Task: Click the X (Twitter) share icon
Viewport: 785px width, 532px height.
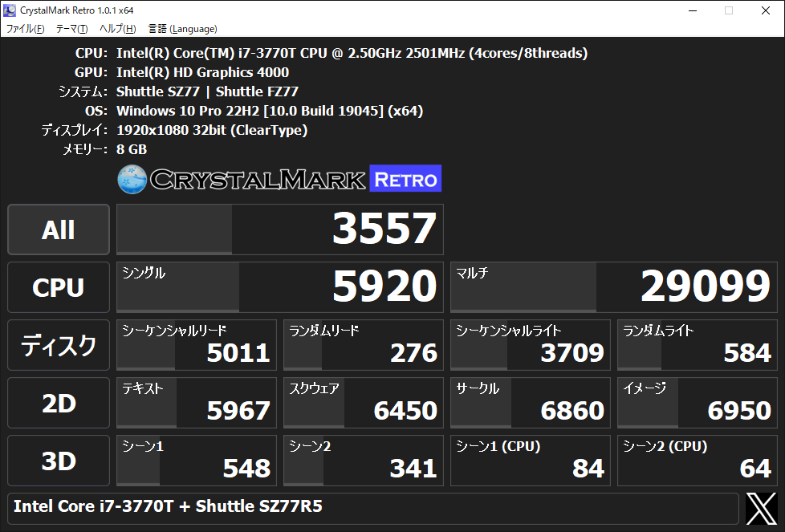Action: pos(761,509)
